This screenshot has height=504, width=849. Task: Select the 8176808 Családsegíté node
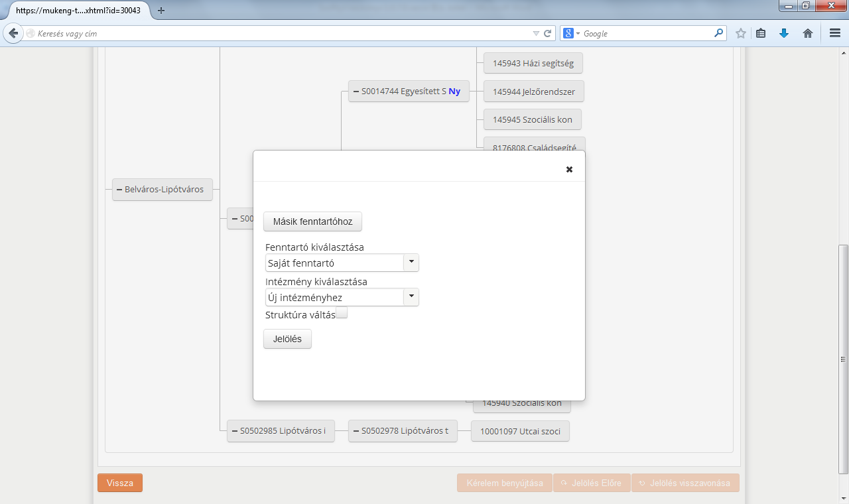click(535, 144)
